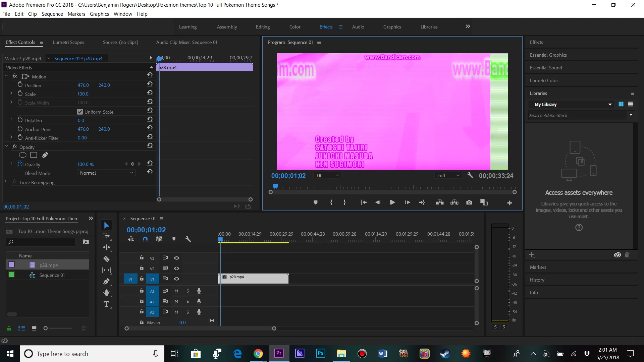Click the Export Frame camera icon
The height and width of the screenshot is (362, 644).
click(469, 202)
